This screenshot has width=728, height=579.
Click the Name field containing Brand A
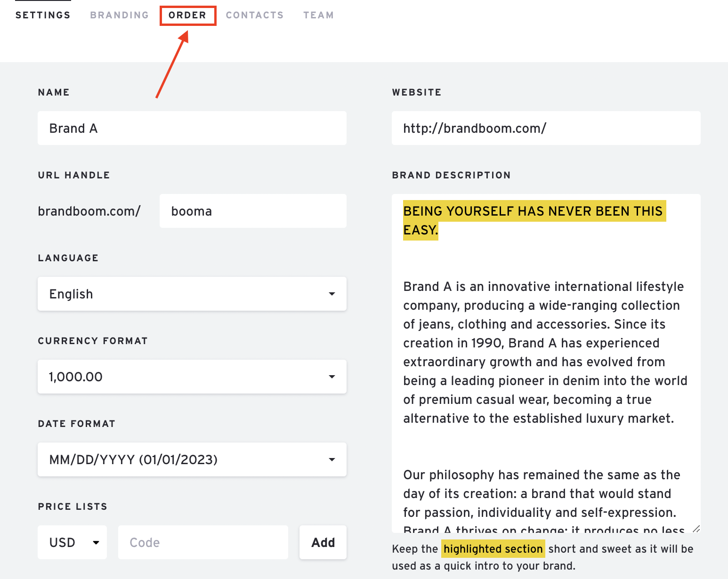[192, 128]
